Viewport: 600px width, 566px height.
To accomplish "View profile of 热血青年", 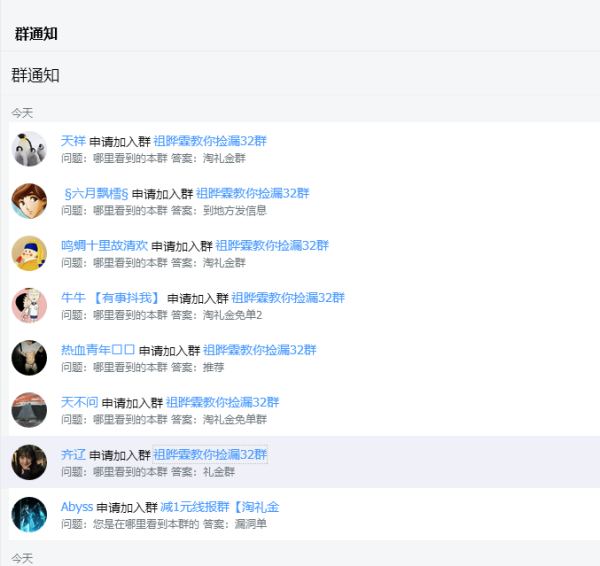I will coord(98,350).
